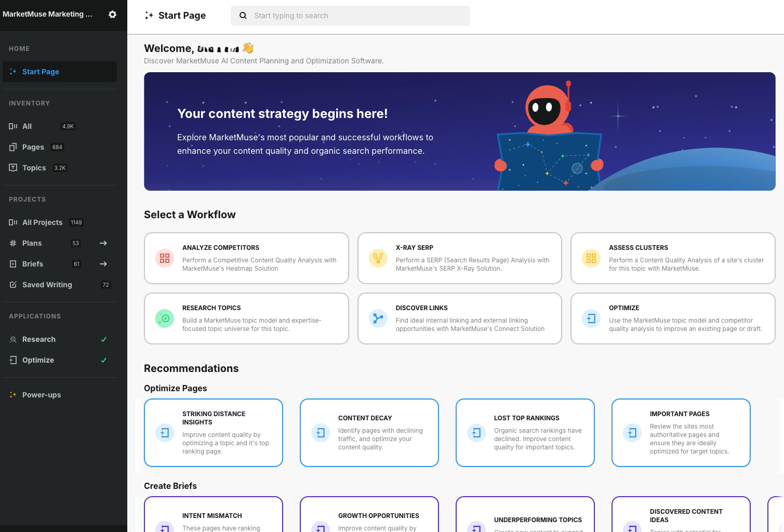Click the Saved Writing pencil icon
784x532 pixels.
(x=13, y=285)
